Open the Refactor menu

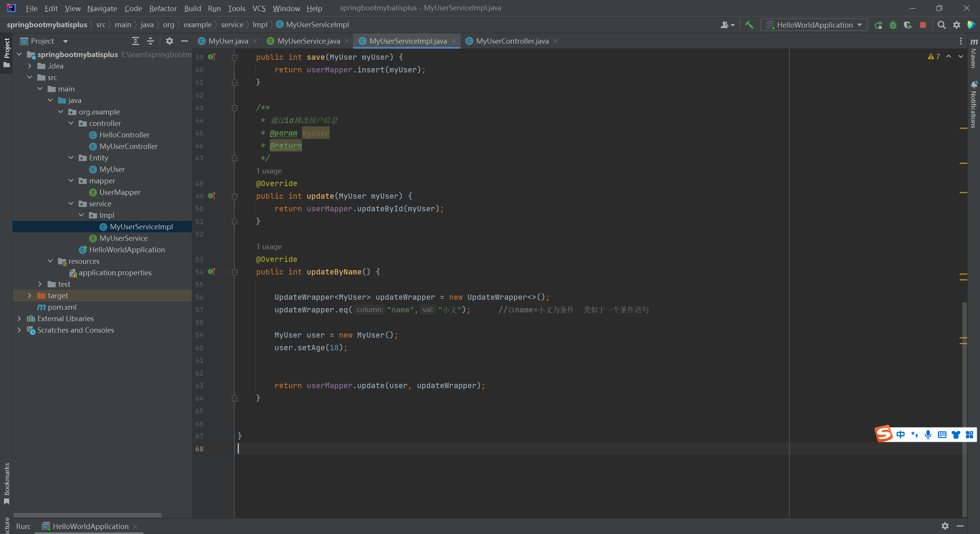[x=163, y=8]
